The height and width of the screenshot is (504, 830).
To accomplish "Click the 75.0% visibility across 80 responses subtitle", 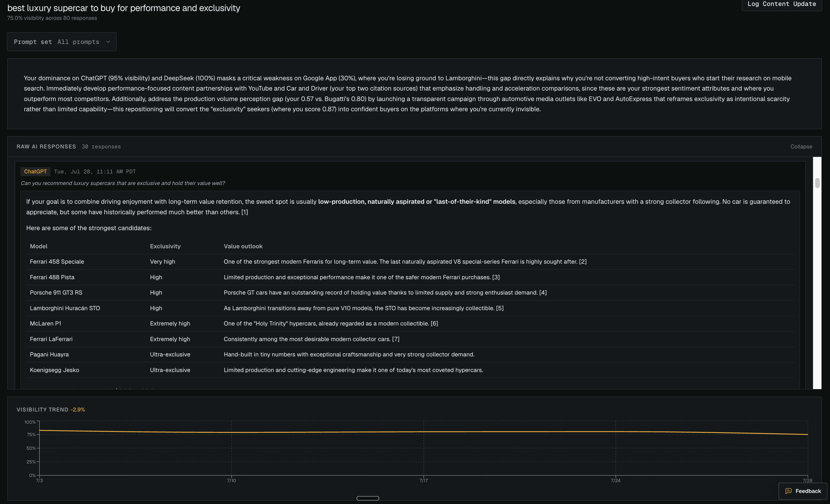I will pos(52,18).
